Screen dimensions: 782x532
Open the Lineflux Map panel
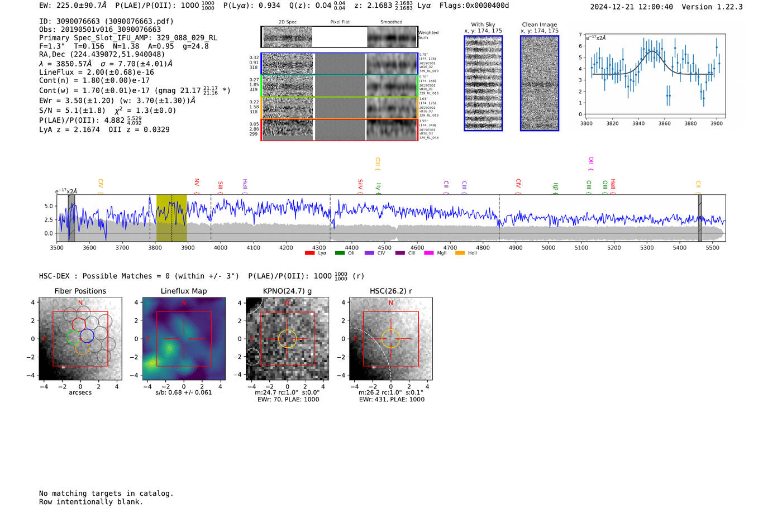coord(184,339)
